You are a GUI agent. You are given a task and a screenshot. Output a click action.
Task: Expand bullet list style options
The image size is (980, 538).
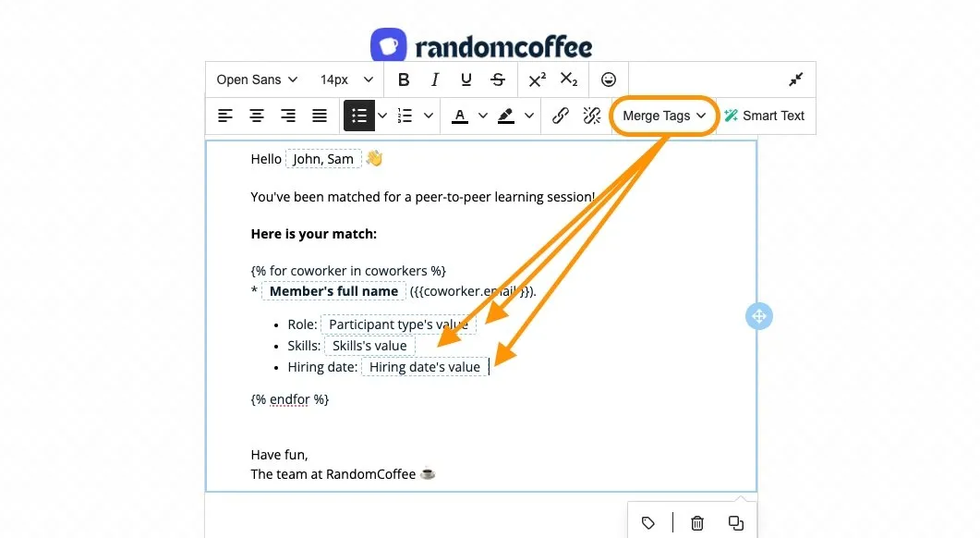382,116
